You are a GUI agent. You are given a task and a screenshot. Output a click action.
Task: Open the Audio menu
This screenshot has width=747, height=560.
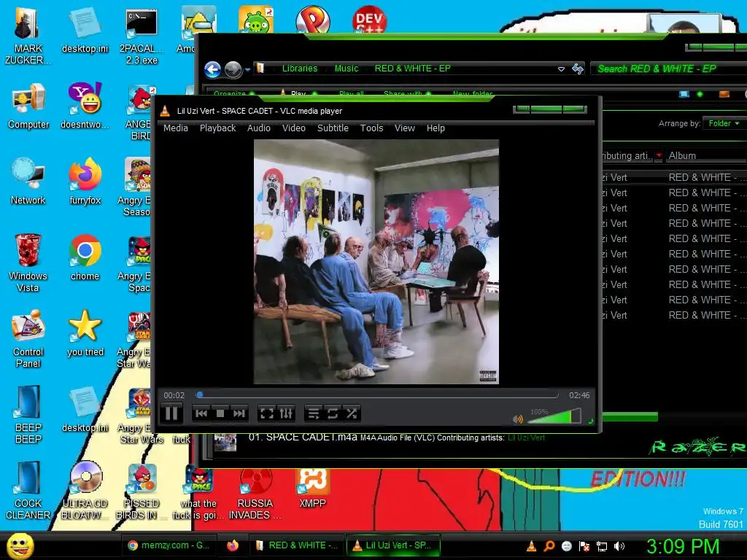(x=259, y=128)
